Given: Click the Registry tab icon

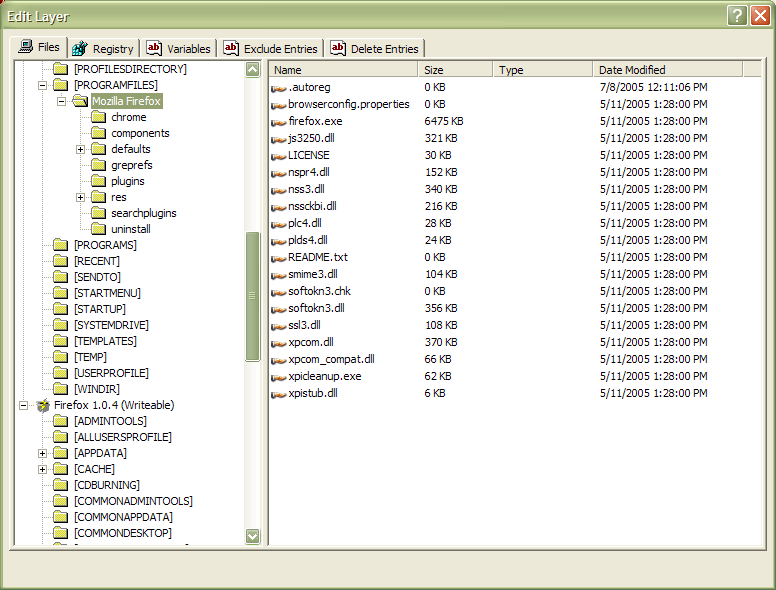Looking at the screenshot, I should pyautogui.click(x=80, y=48).
